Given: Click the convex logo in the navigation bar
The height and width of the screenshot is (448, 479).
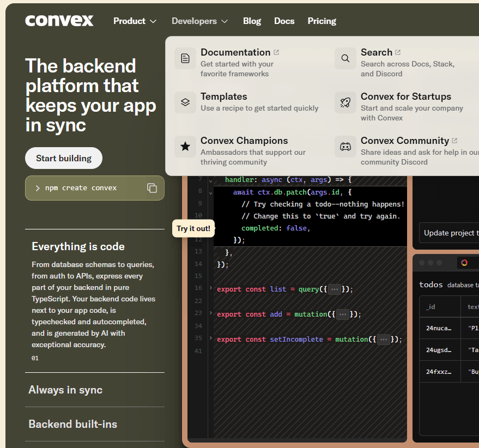Looking at the screenshot, I should pyautogui.click(x=59, y=21).
